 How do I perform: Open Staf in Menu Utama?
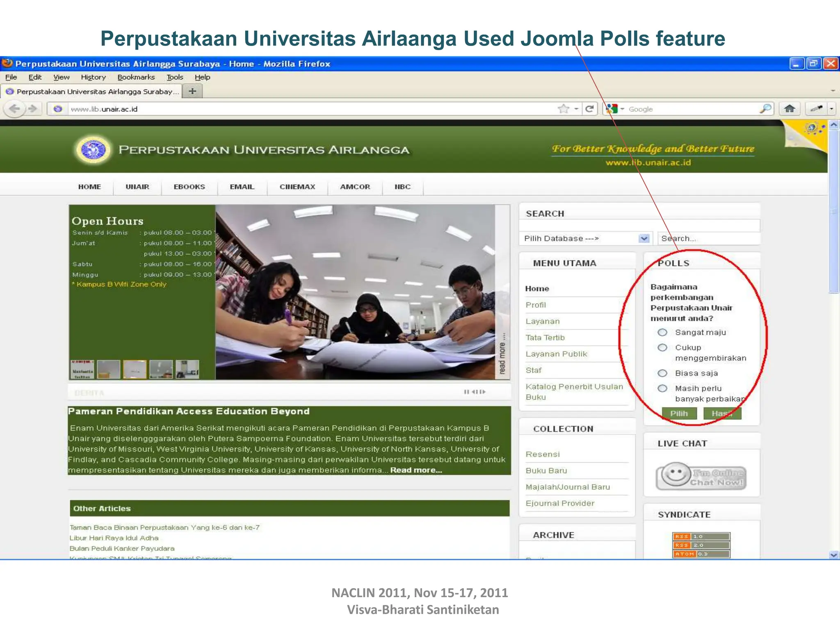point(534,370)
